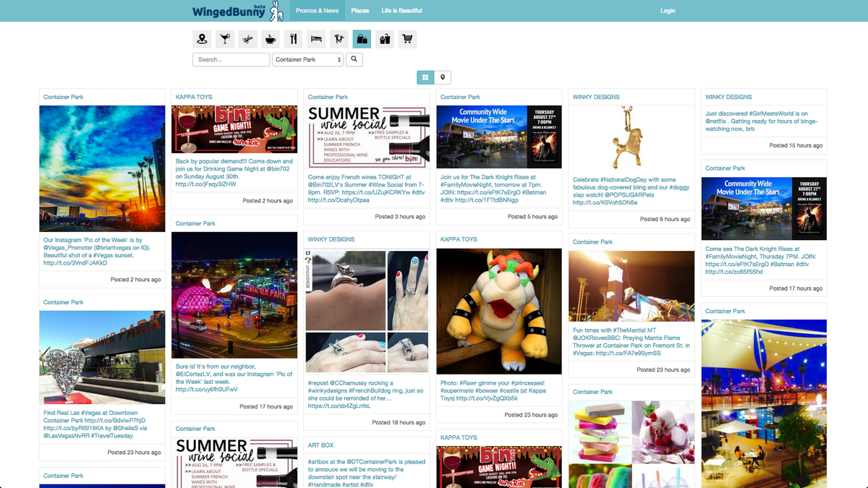Screen dimensions: 868x488
Task: Click the "Posted 6 hours ago" timestamp
Action: pos(665,219)
